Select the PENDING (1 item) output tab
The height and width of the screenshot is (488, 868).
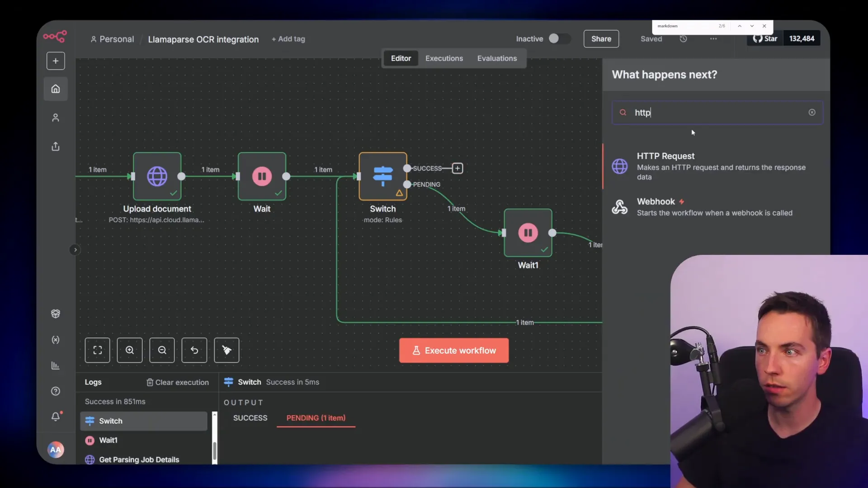316,418
